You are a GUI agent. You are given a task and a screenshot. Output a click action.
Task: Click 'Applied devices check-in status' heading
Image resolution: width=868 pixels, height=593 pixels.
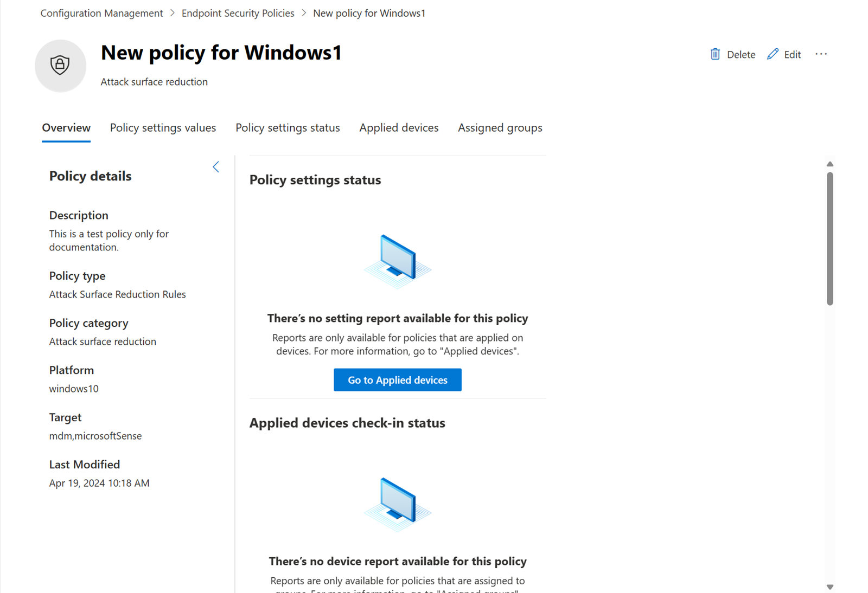coord(347,423)
